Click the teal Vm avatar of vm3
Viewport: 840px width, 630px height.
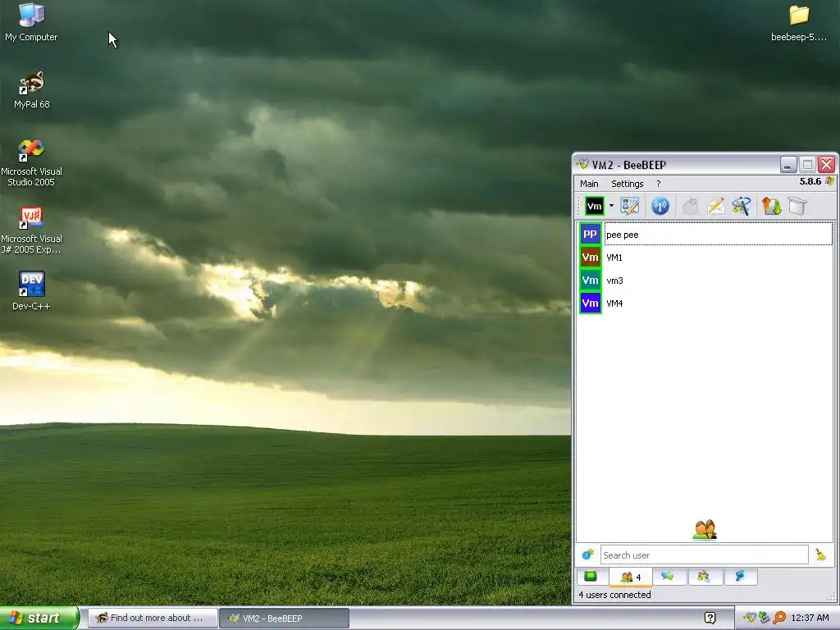pyautogui.click(x=591, y=281)
